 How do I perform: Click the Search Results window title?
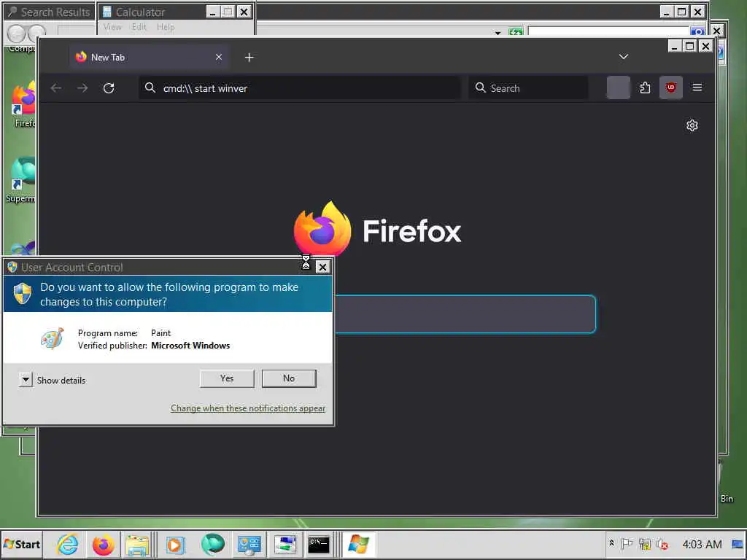[55, 12]
